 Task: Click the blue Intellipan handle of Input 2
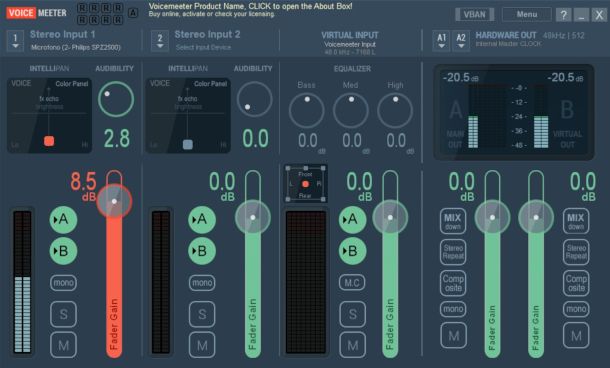click(x=188, y=145)
